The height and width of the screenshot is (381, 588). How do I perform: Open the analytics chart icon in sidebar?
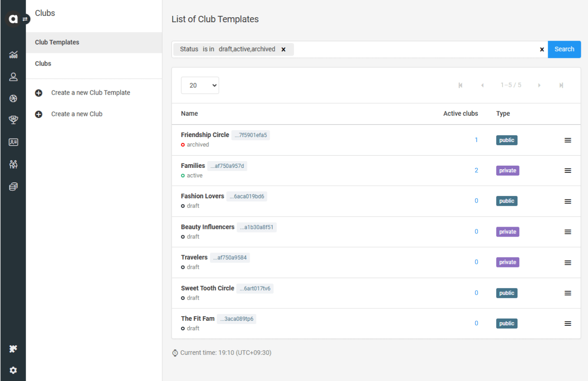[13, 55]
